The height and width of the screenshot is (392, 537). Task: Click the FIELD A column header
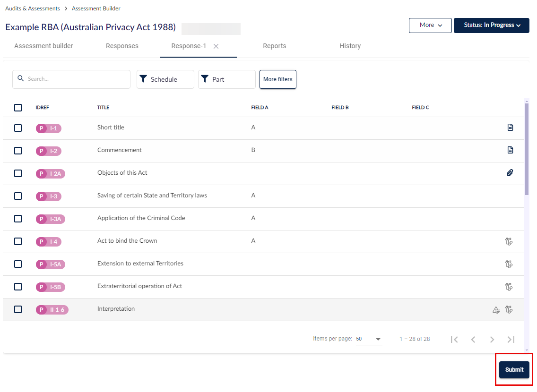pos(260,107)
